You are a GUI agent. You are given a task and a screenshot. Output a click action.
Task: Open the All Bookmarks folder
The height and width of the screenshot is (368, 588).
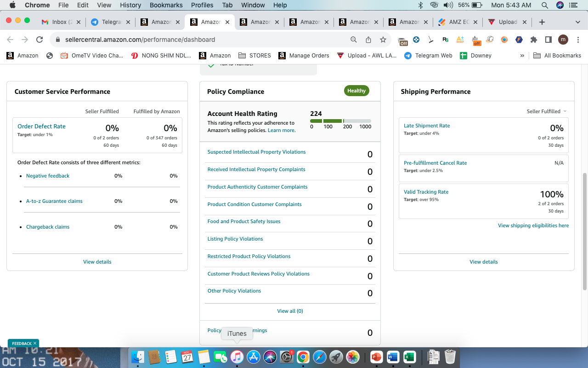click(557, 56)
